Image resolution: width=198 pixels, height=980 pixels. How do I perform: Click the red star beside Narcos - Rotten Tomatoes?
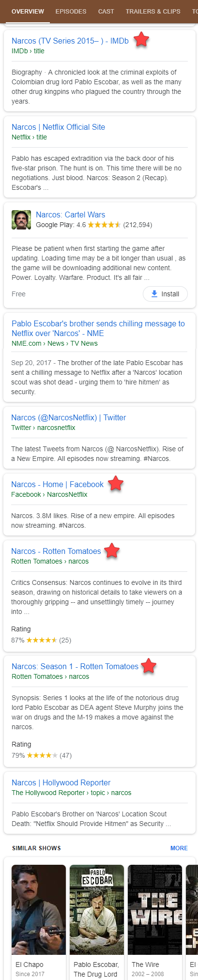(x=112, y=550)
